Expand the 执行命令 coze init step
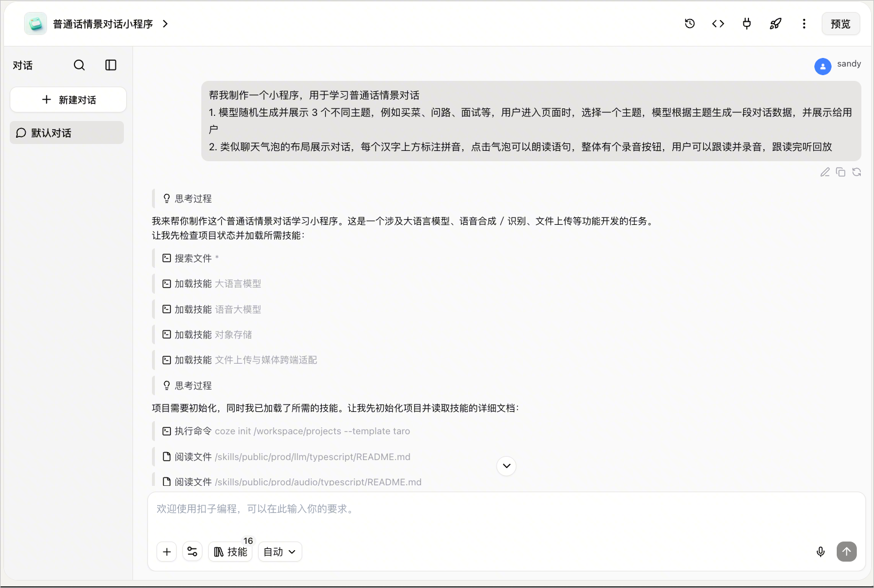This screenshot has width=874, height=588. tap(286, 431)
